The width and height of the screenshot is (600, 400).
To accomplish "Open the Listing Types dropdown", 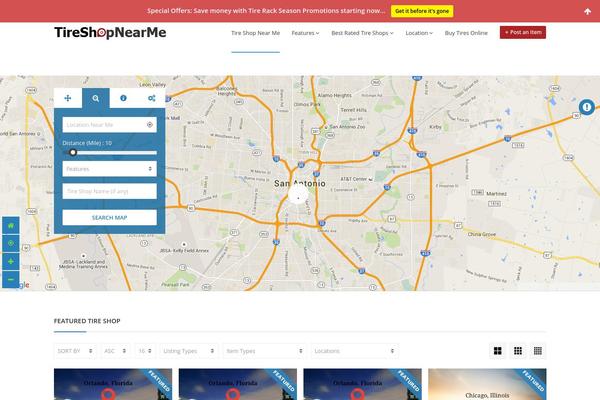I will 189,351.
